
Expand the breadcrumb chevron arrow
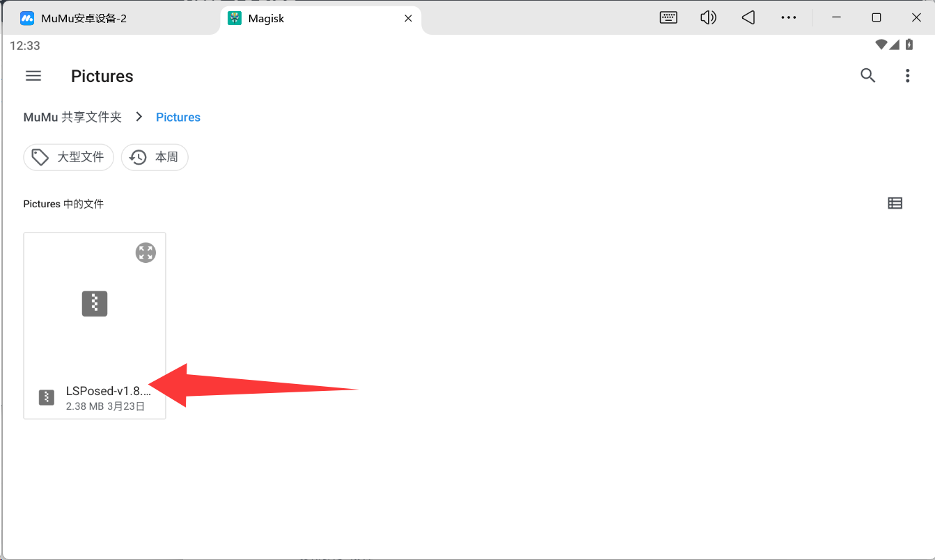click(139, 117)
